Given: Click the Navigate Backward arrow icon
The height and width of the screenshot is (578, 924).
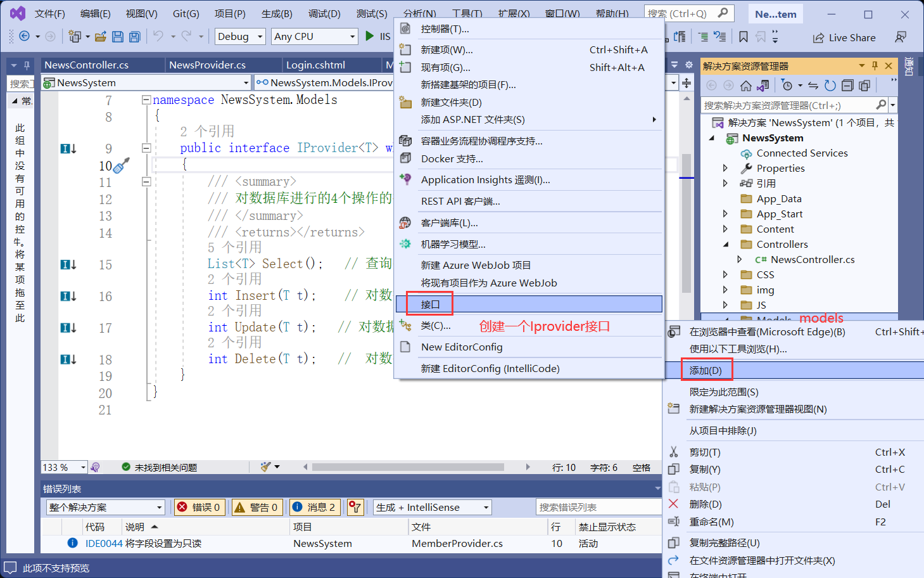Looking at the screenshot, I should tap(24, 37).
